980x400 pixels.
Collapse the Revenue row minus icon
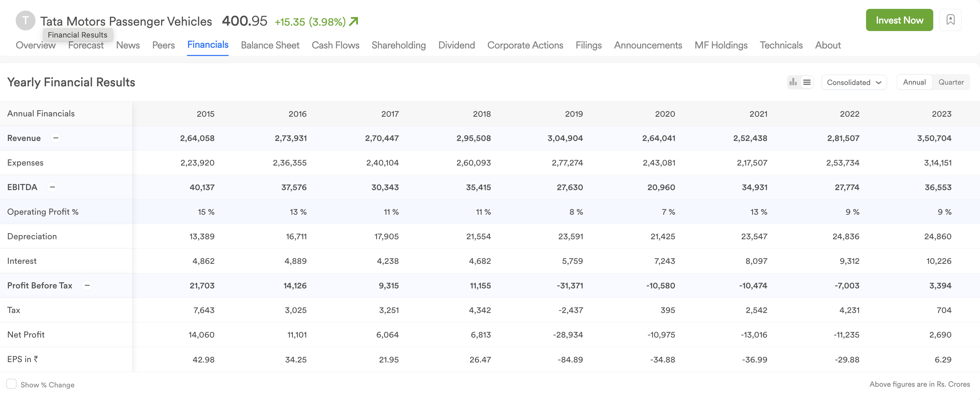[x=56, y=138]
